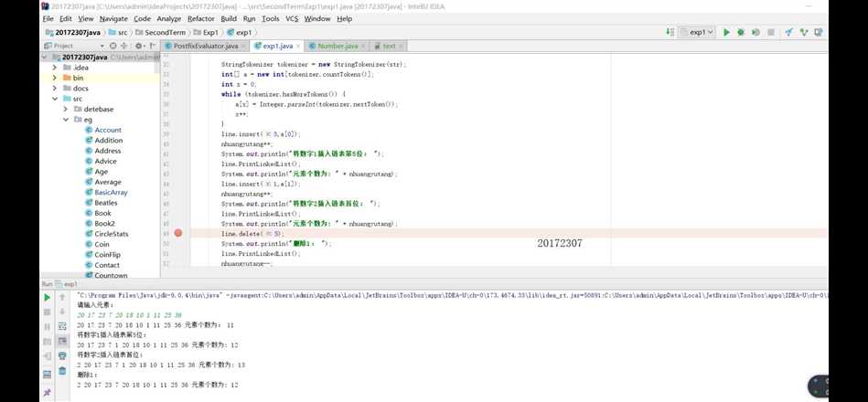Viewport: 868px width, 402px height.
Task: Open Project Structure icon in toolbar
Action: point(819,33)
